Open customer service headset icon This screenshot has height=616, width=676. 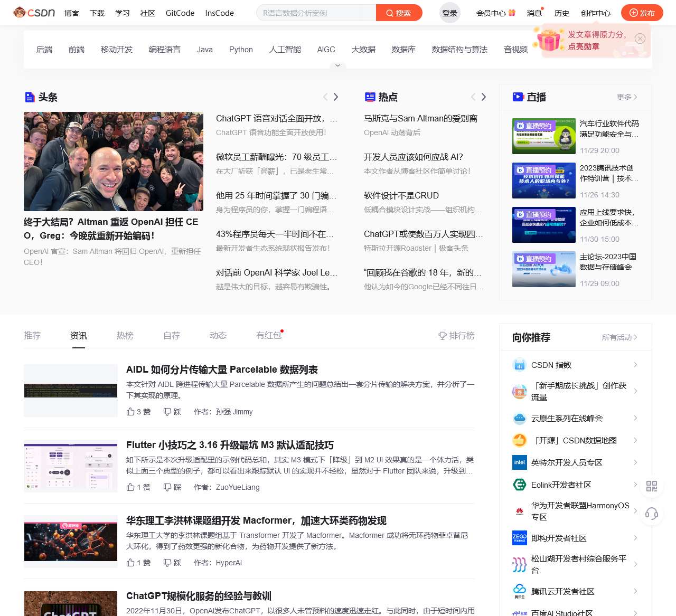point(652,514)
